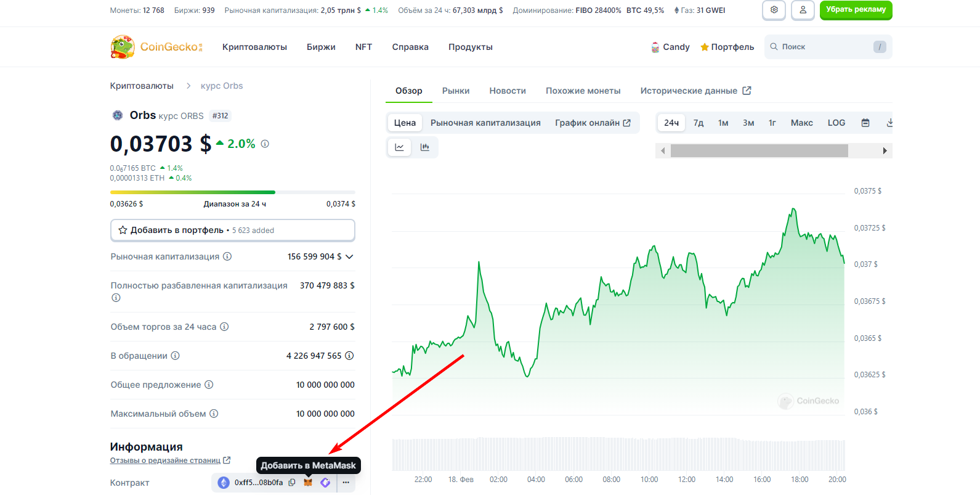Show info for Общее предложение
The image size is (980, 495).
coord(209,385)
